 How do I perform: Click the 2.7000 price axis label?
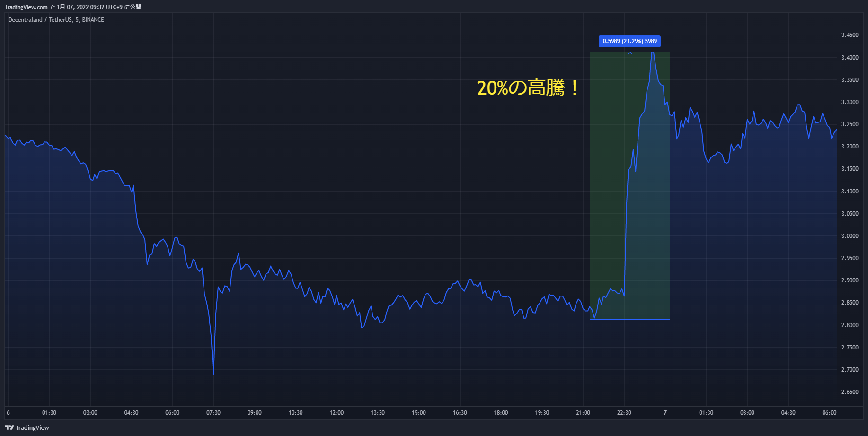coord(850,370)
